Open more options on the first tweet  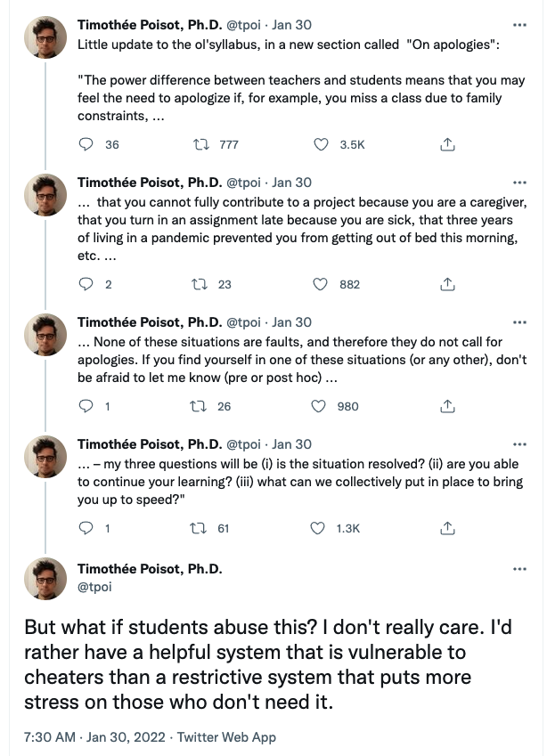point(520,24)
